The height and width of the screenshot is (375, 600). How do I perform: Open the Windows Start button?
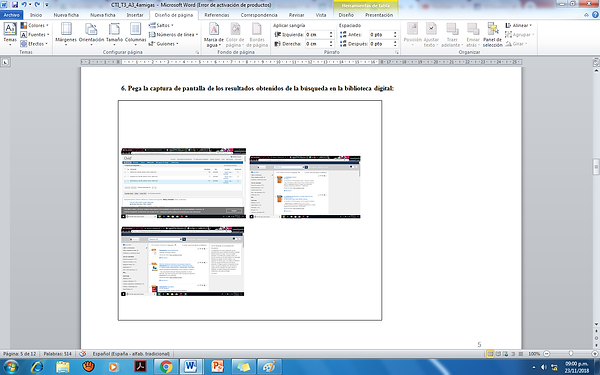coord(11,367)
